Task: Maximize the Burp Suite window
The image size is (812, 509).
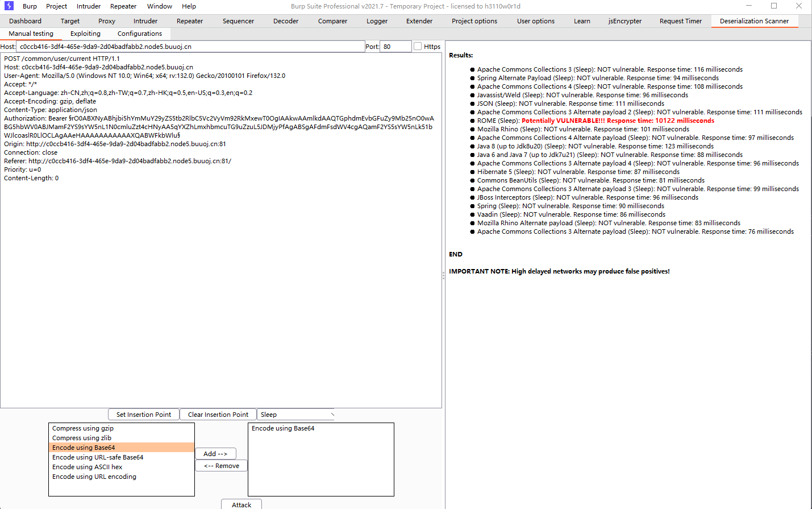Action: pos(773,6)
